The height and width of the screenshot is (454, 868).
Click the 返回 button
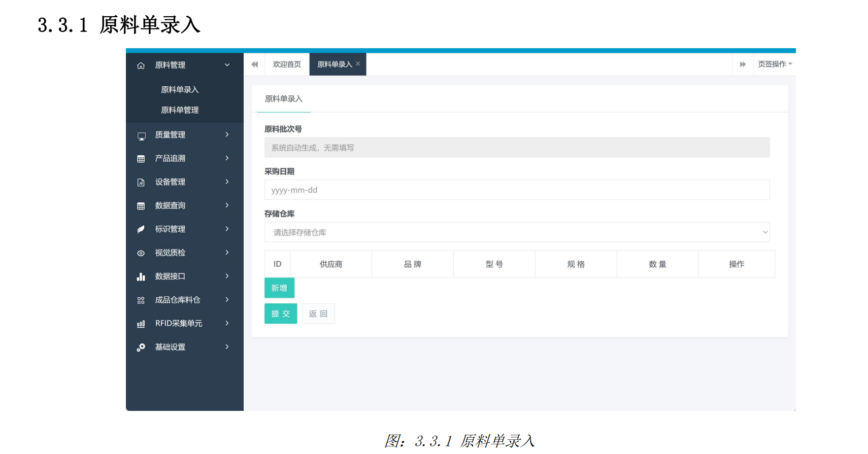point(318,313)
